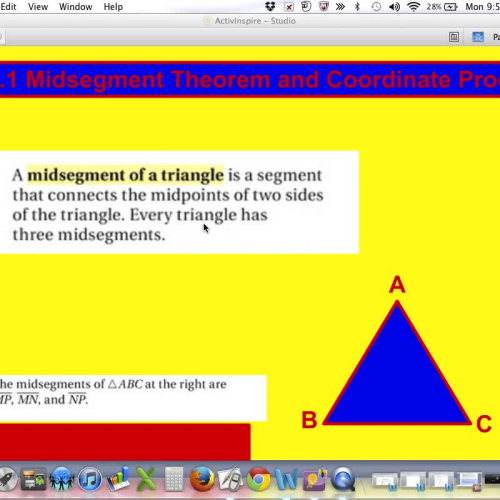
Task: Select the Midsegment Theorem title banner
Action: (250, 79)
